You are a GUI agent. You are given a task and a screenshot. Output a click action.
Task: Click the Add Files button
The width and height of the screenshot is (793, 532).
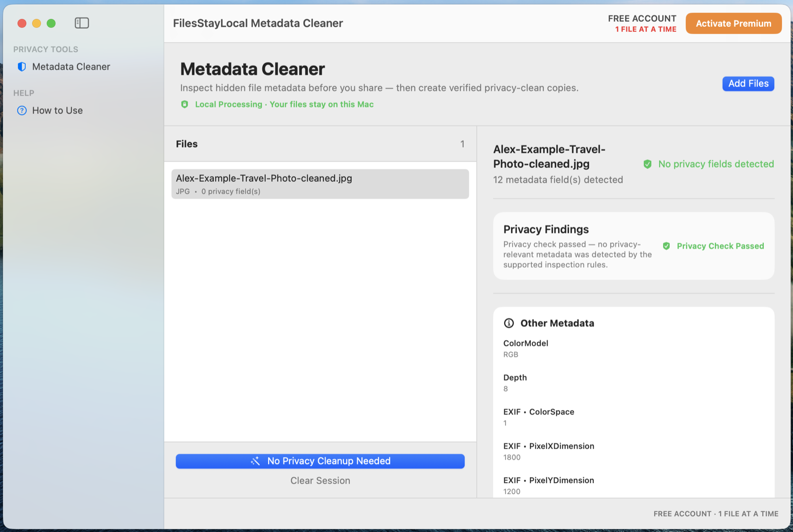[x=748, y=84]
